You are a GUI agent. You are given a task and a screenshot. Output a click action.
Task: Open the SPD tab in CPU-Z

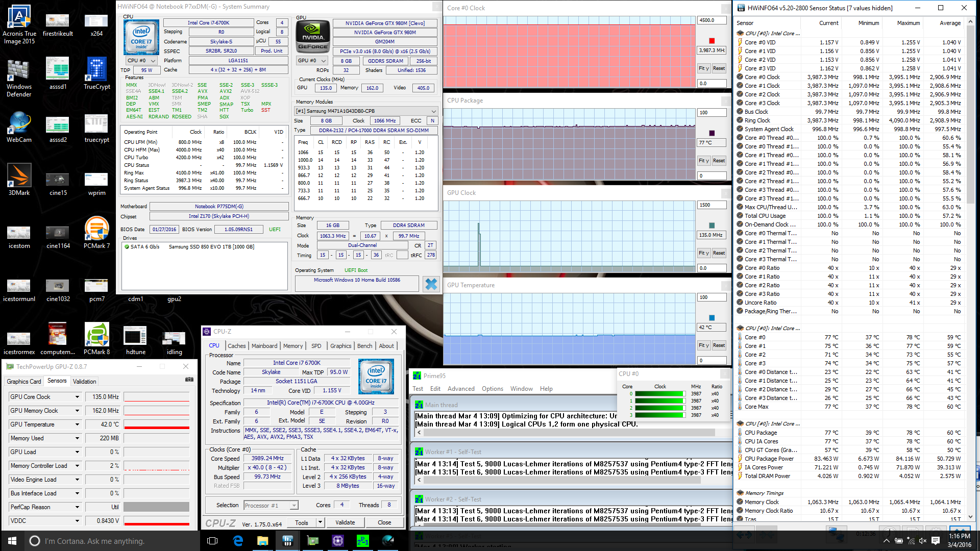point(316,346)
